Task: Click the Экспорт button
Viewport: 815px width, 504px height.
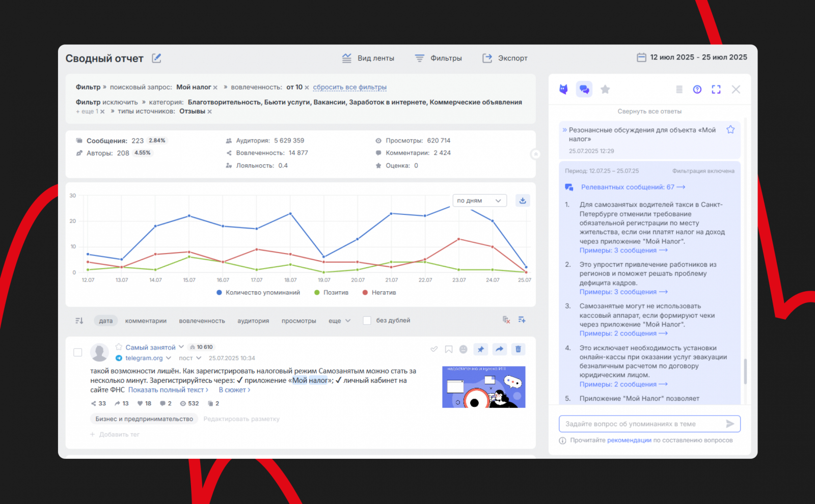Action: 505,59
